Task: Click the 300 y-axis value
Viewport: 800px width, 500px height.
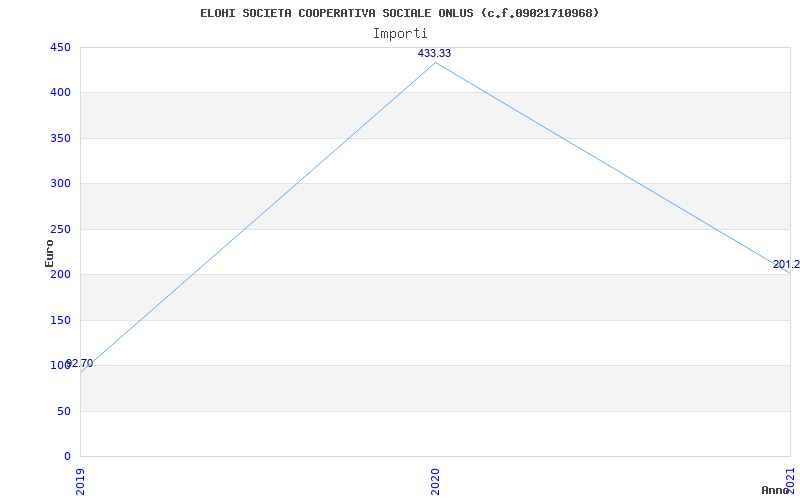Action: 60,184
